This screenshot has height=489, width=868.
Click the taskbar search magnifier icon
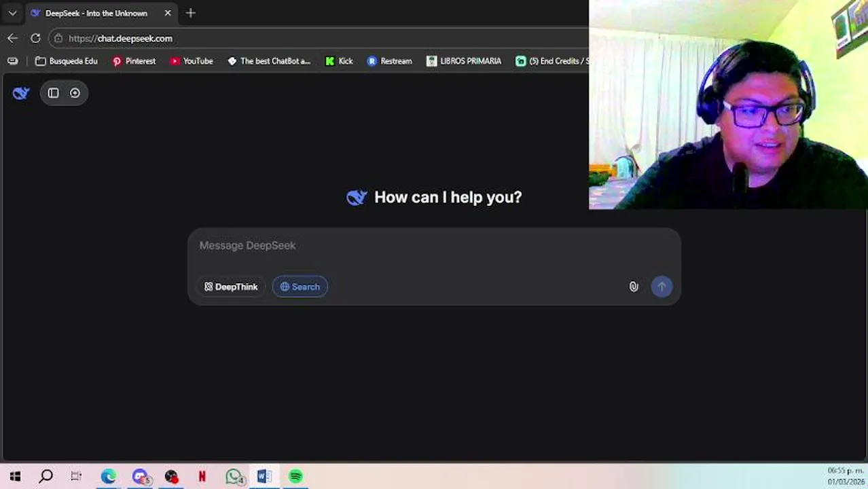pyautogui.click(x=46, y=477)
